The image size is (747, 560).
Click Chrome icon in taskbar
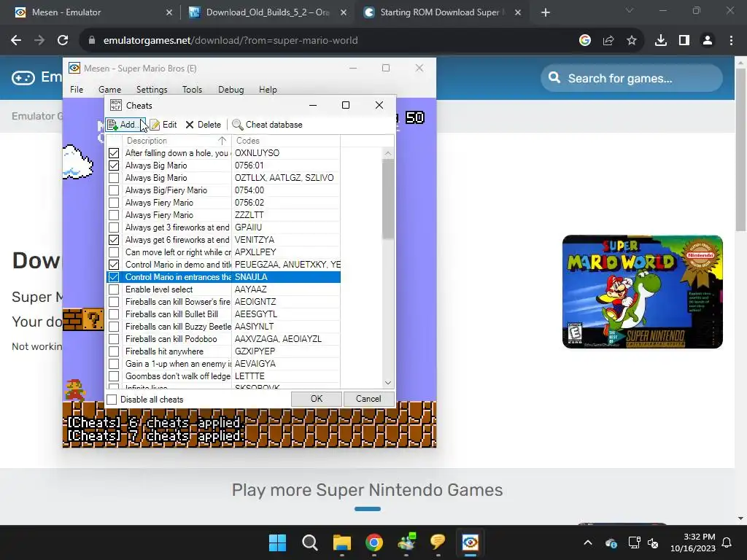374,542
